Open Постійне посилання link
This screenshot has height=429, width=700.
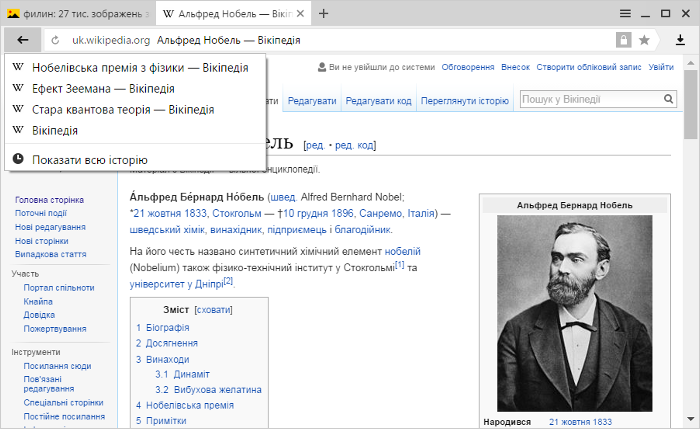[x=64, y=416]
